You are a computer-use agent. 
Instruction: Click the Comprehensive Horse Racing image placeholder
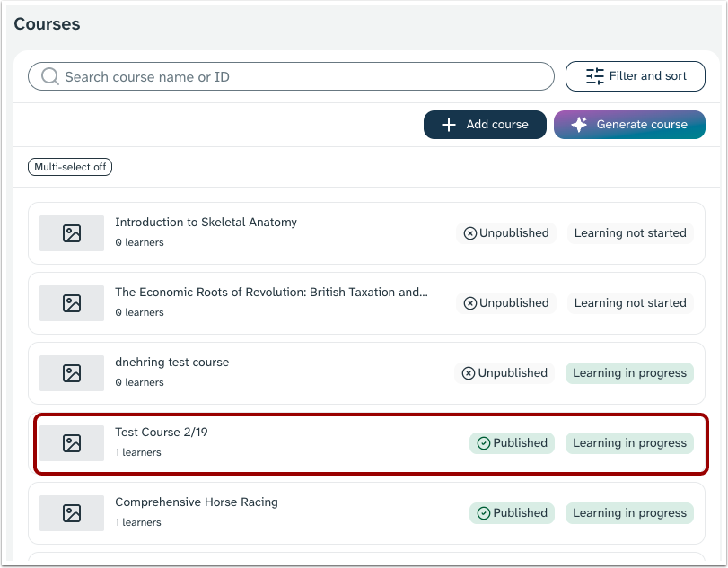pos(72,513)
